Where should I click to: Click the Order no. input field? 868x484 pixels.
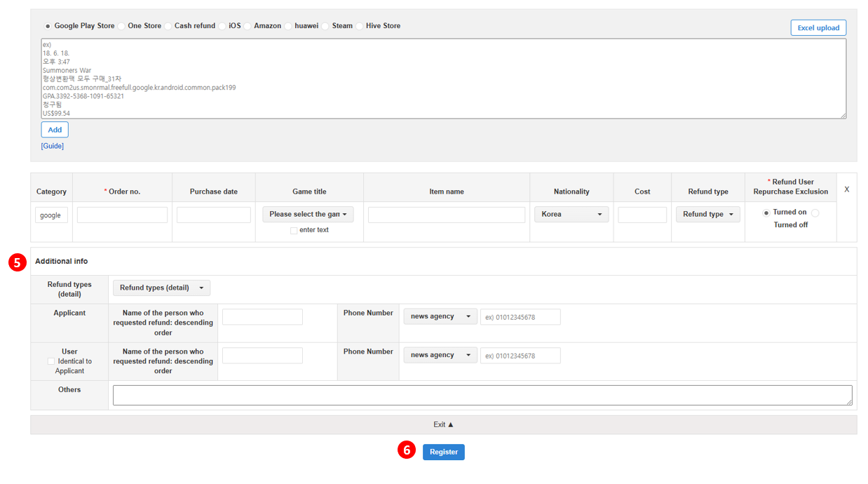122,213
